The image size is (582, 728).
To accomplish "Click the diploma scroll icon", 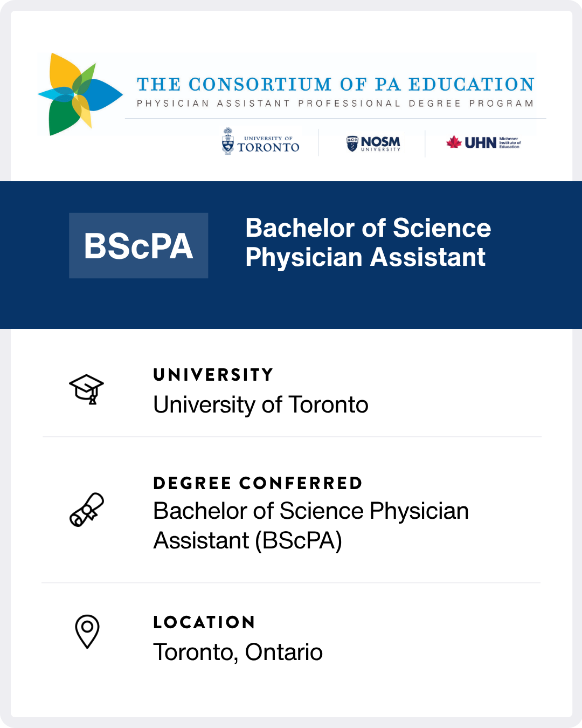I will click(87, 510).
